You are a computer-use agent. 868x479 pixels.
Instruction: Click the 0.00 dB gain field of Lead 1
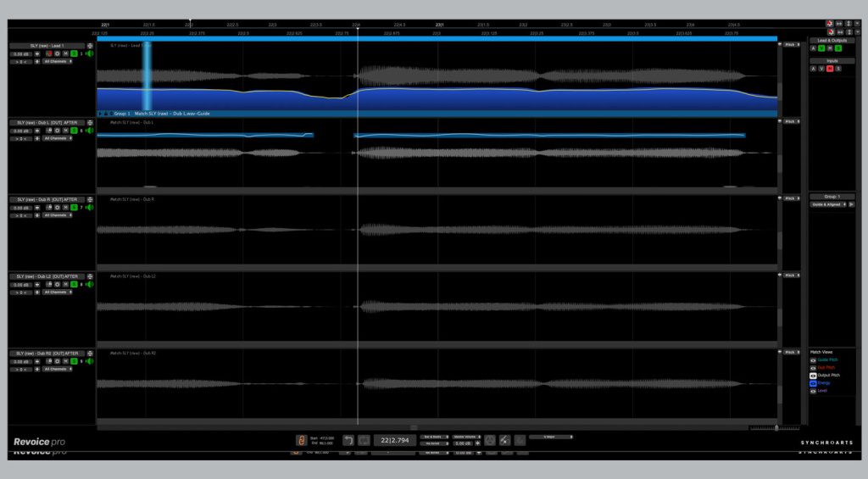(21, 54)
